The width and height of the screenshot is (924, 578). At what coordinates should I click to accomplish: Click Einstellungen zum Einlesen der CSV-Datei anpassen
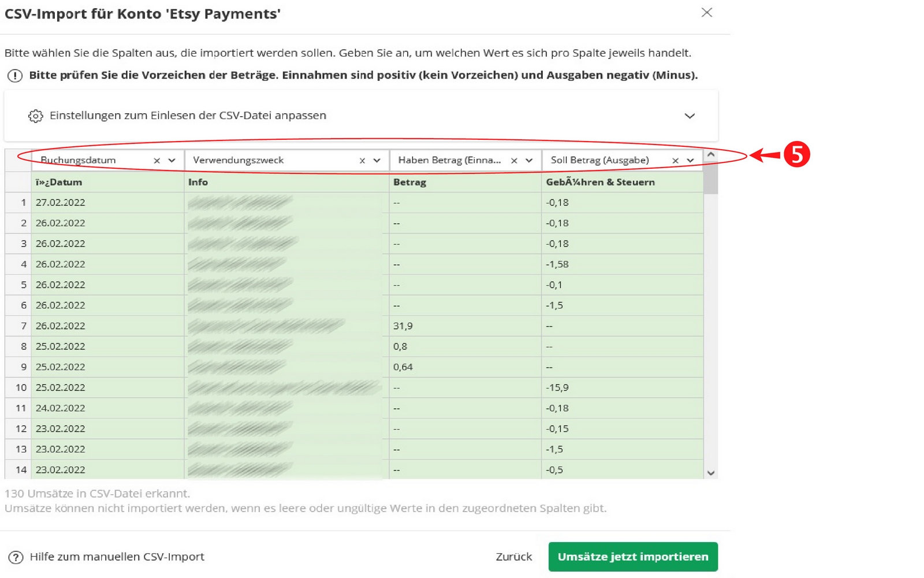[x=188, y=116]
